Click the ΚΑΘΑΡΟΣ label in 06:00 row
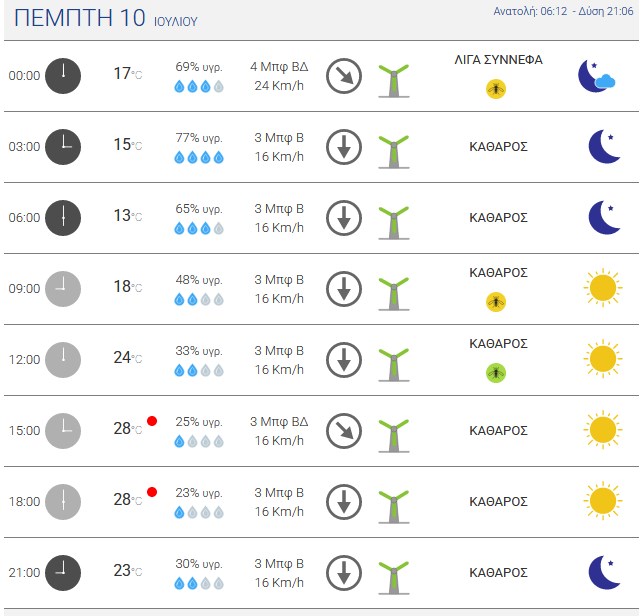Screen dimensions: 641x616 click(x=498, y=217)
